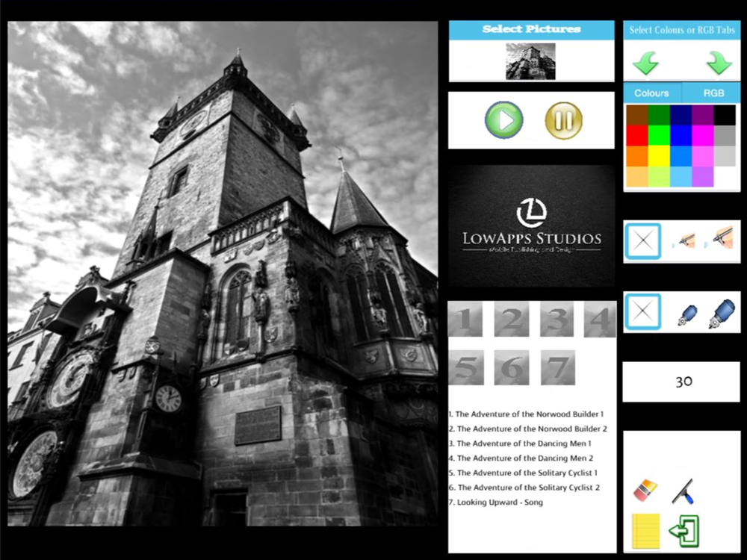
Task: Select number tile 7
Action: (x=558, y=367)
